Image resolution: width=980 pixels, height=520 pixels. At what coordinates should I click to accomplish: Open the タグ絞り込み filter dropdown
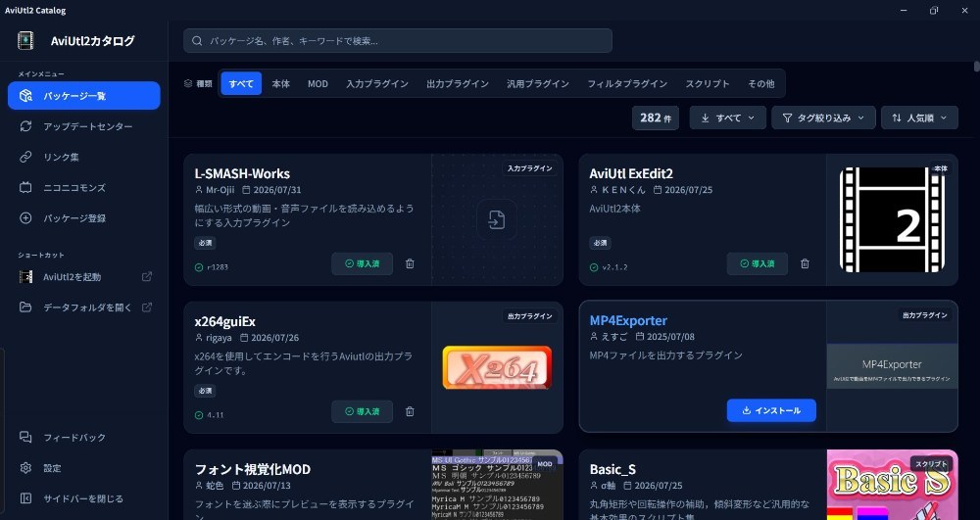point(823,118)
